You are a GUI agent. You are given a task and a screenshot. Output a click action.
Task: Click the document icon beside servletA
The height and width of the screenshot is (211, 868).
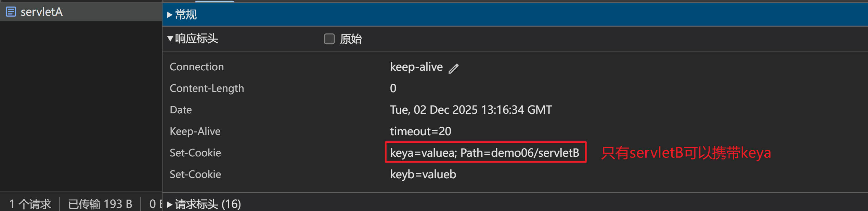(x=11, y=12)
